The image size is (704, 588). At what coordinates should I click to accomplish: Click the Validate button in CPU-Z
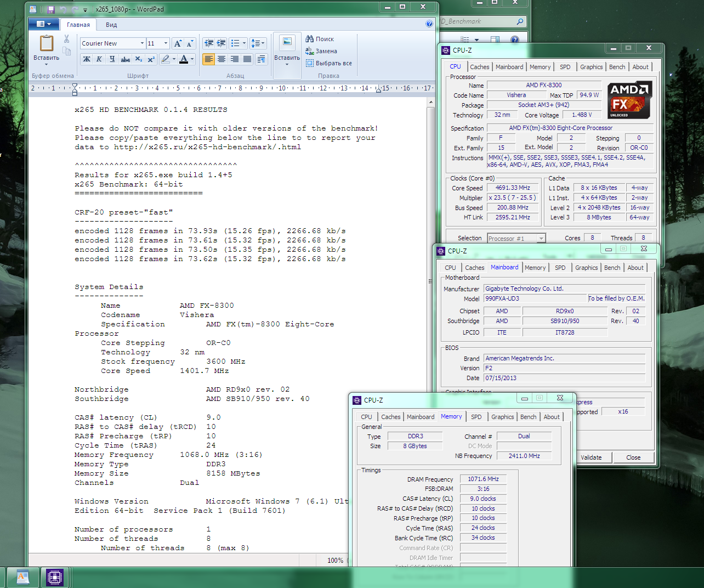591,457
